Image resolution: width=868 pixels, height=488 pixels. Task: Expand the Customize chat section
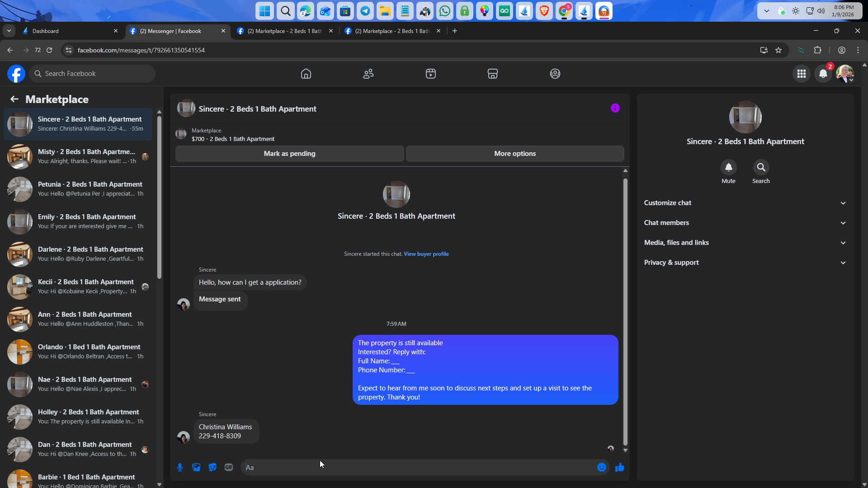click(x=745, y=203)
